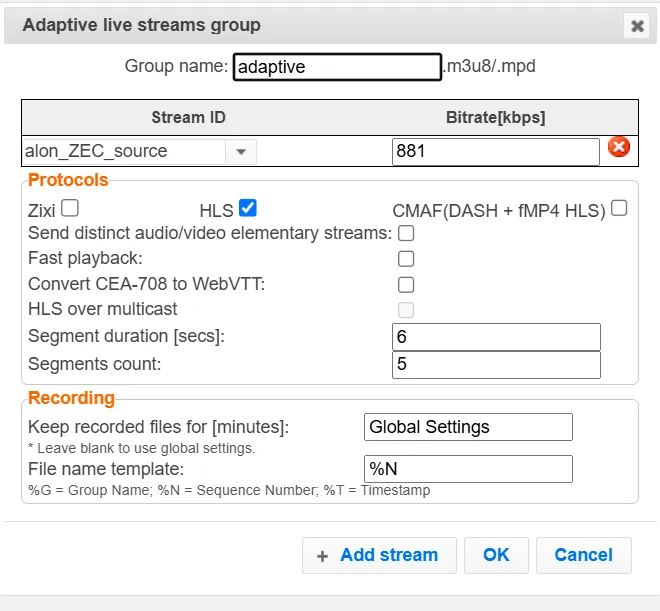Screen dimensions: 660x611
Task: Enable the Zixi protocol checkbox
Action: (x=70, y=208)
